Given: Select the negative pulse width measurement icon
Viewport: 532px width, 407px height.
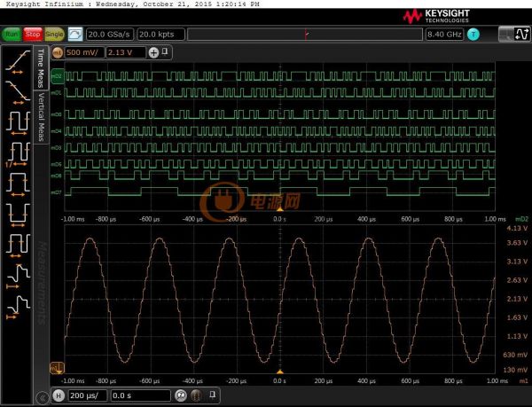Looking at the screenshot, I should (x=18, y=215).
